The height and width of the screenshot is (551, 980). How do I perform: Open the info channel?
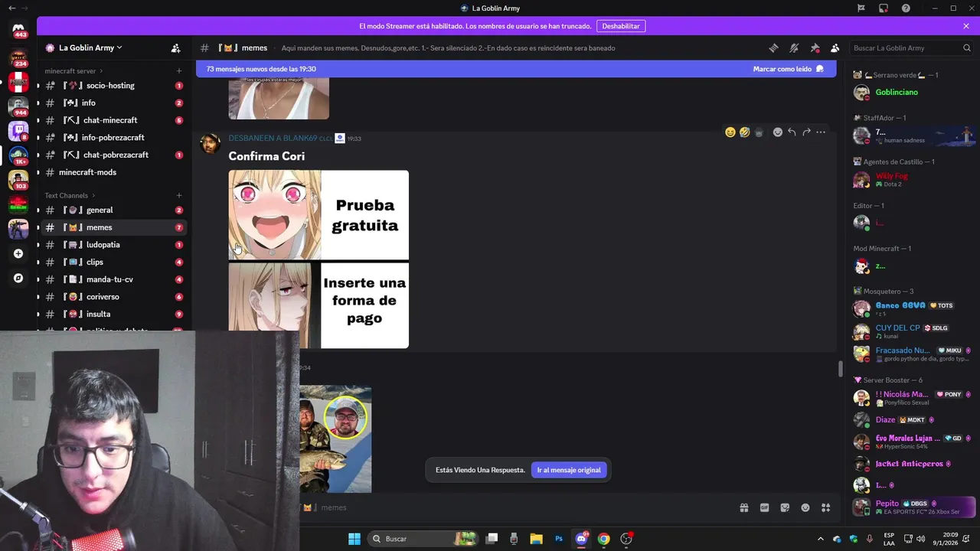pyautogui.click(x=114, y=103)
